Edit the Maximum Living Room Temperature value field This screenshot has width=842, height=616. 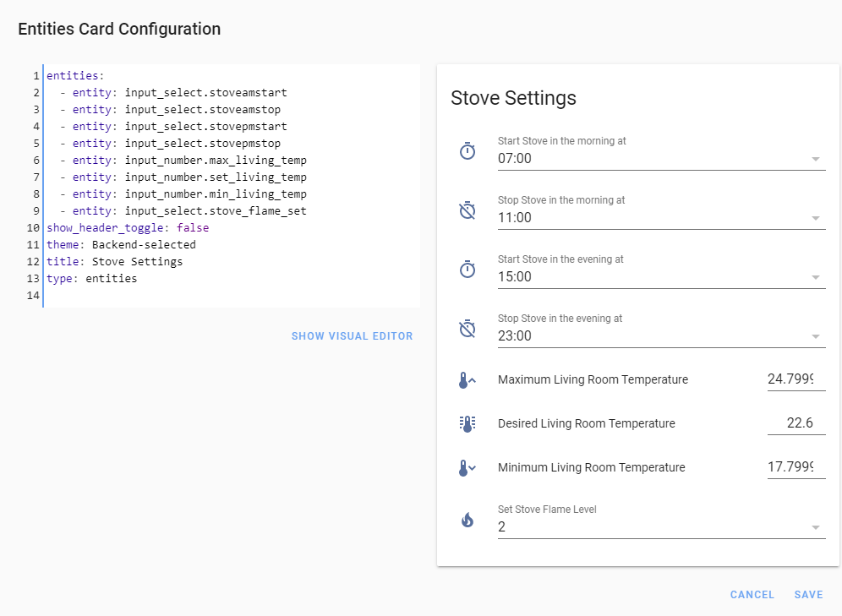point(796,379)
